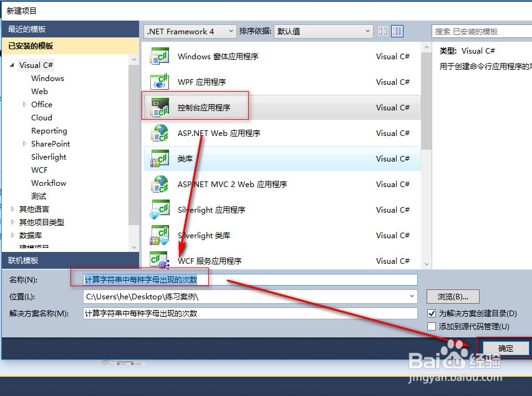Select the 控制台应用程序 template row text
The width and height of the screenshot is (532, 396).
click(204, 107)
